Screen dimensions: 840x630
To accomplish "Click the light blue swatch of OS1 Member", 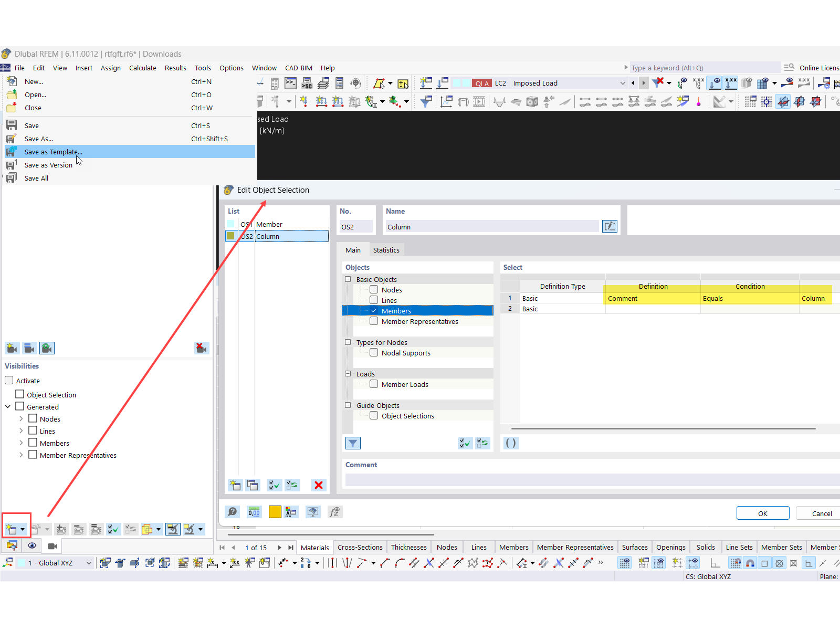I will tap(230, 224).
